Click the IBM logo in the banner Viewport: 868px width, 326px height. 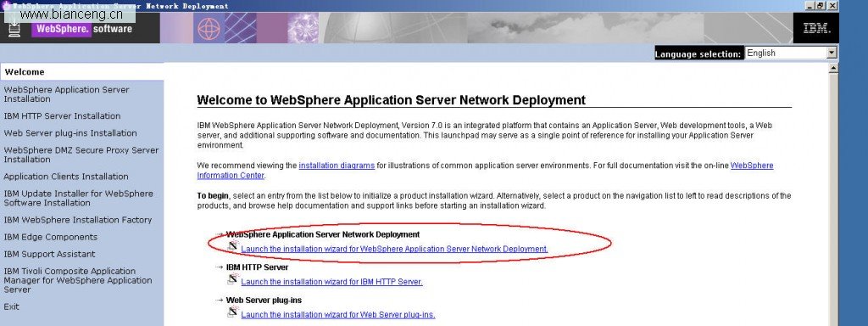[x=816, y=28]
